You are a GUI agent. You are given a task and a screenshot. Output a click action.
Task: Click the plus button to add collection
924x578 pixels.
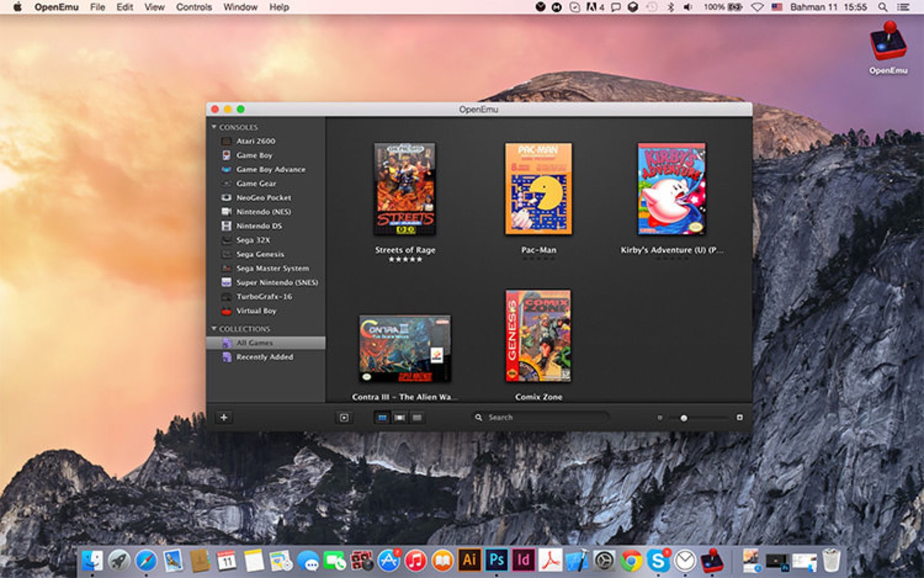click(x=224, y=417)
